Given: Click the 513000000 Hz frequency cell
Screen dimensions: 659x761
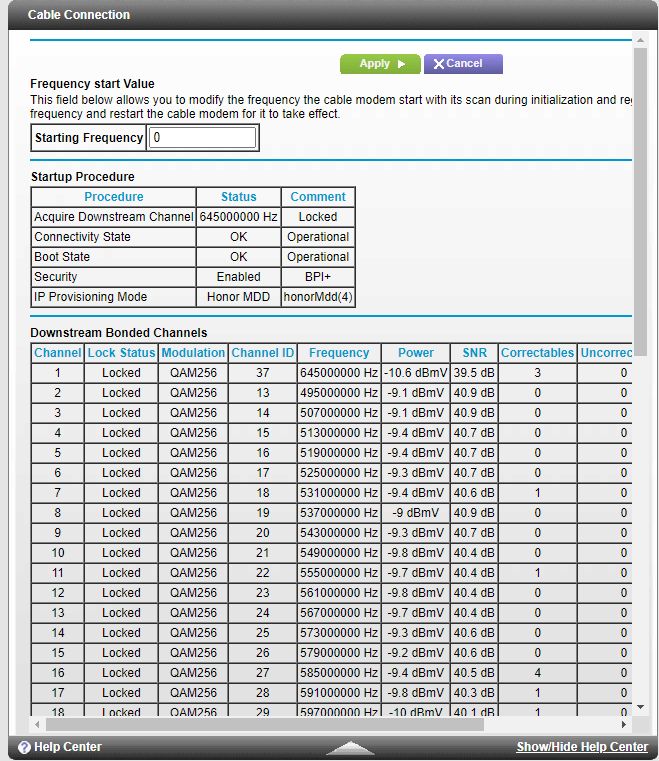Looking at the screenshot, I should coord(339,432).
